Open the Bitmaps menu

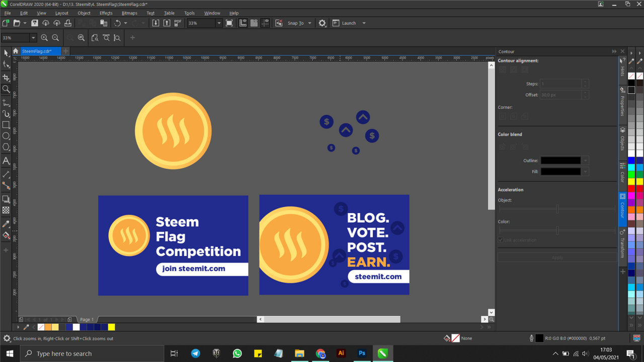(129, 13)
